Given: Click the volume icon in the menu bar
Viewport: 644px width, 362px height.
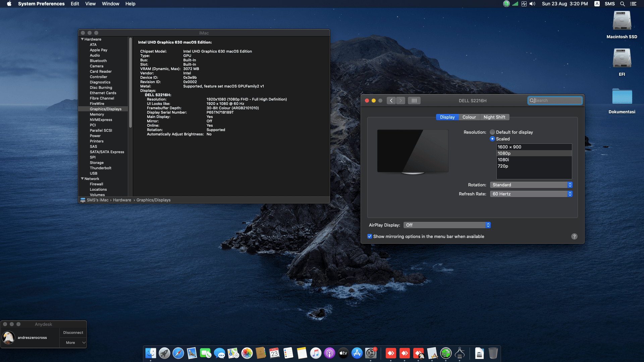Looking at the screenshot, I should click(532, 4).
